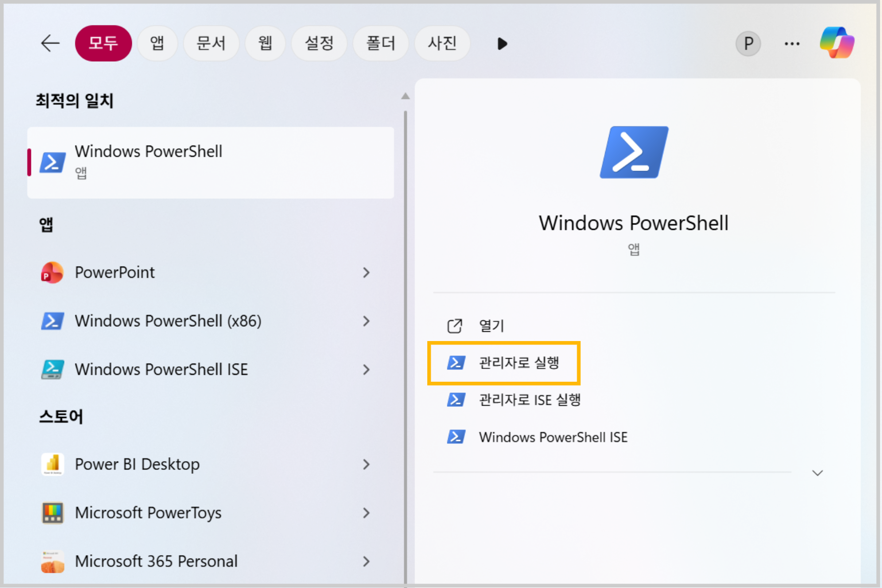Select Windows PowerShell (x86) result text
Screen dimensions: 882x588
coord(168,321)
